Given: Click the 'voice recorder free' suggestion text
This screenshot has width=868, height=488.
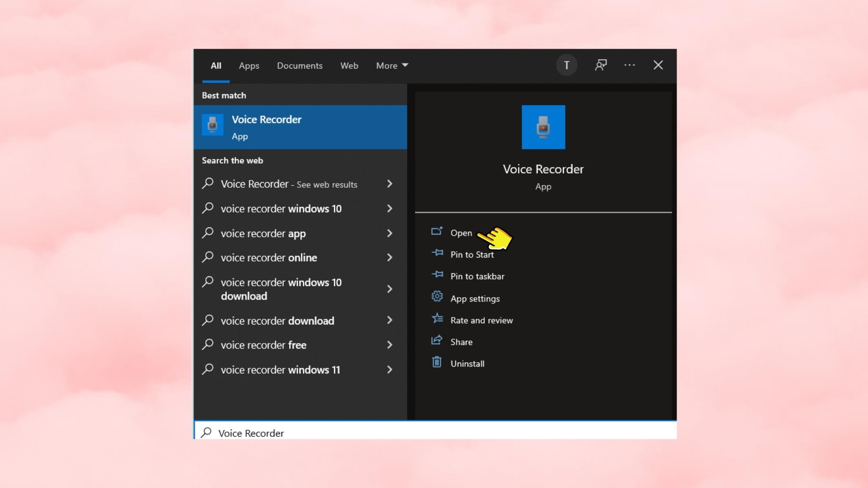Looking at the screenshot, I should pyautogui.click(x=264, y=345).
